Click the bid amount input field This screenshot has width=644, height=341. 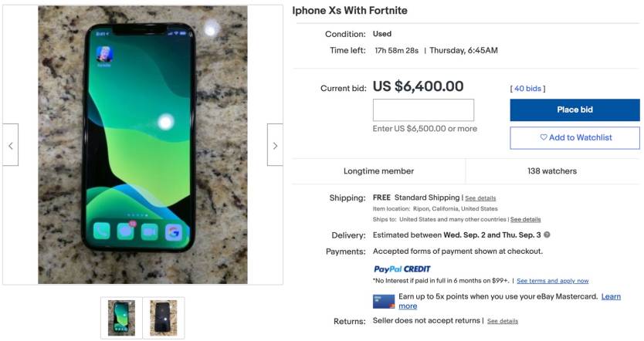pyautogui.click(x=423, y=110)
